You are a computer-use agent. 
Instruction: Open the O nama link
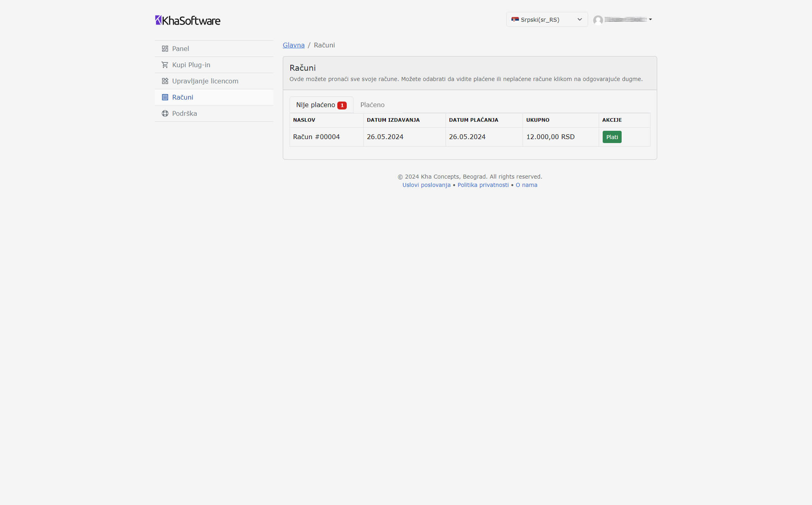526,185
